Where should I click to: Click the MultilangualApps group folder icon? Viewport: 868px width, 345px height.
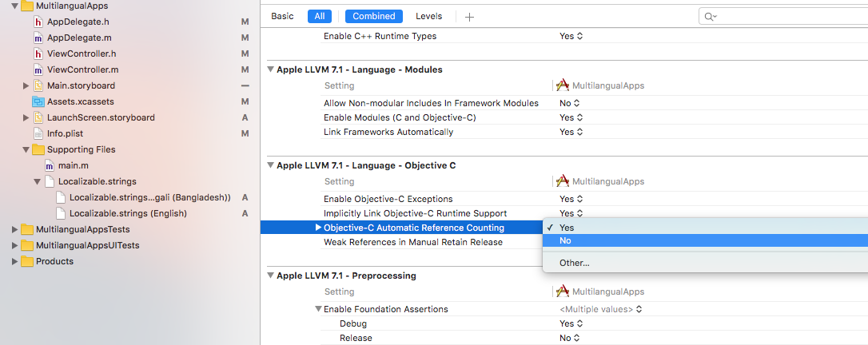(26, 6)
